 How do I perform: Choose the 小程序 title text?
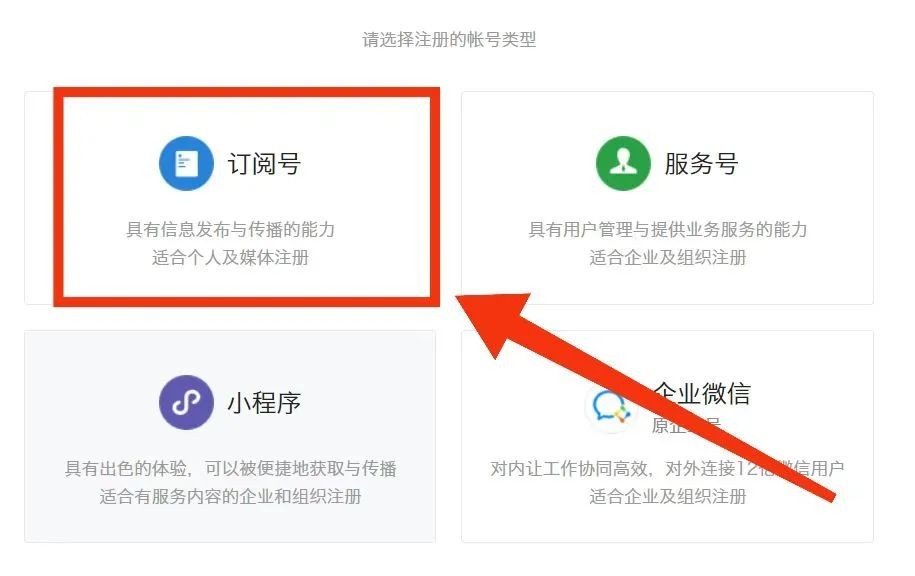click(x=264, y=403)
